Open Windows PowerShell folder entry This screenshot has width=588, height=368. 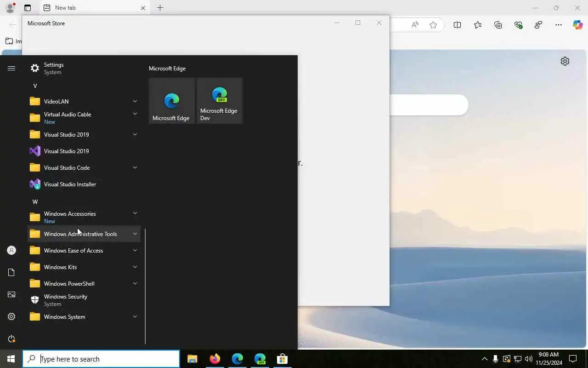coord(84,283)
